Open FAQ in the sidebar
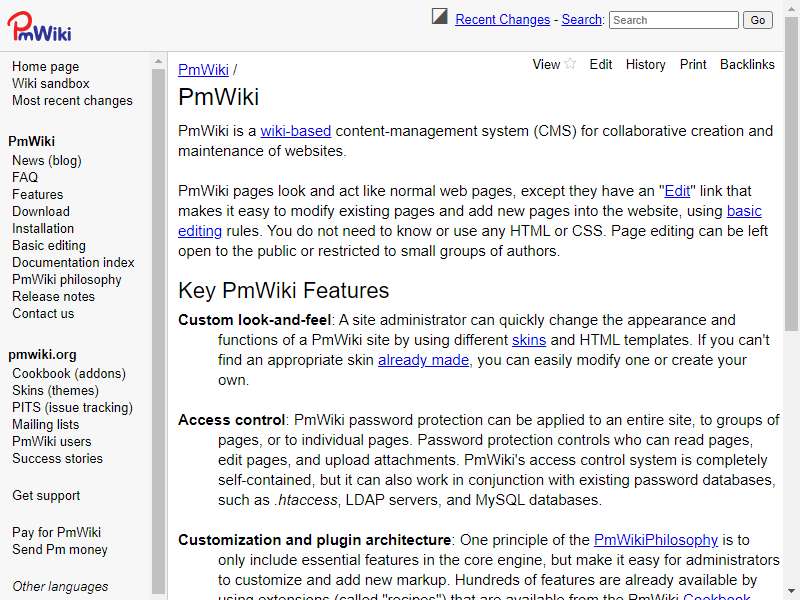Screen dimensions: 800x600 click(25, 177)
